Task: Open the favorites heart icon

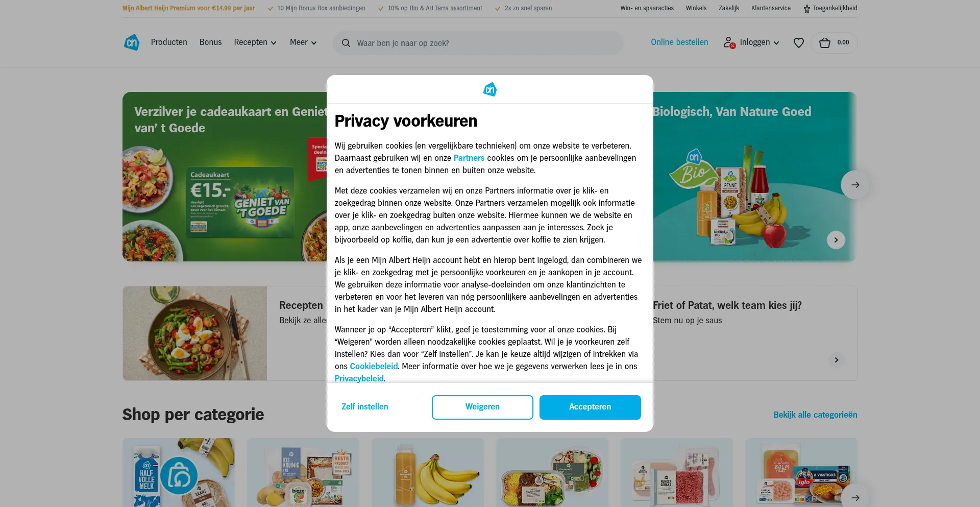Action: coord(799,43)
